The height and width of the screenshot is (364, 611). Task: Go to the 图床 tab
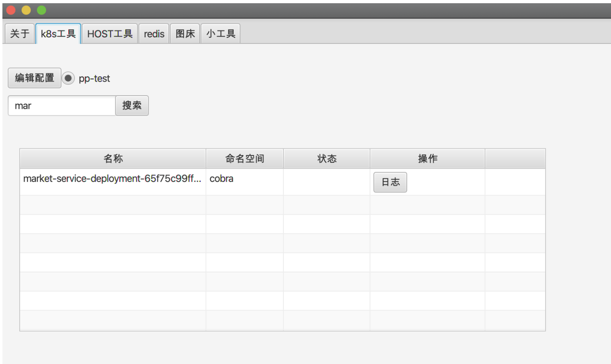pos(185,33)
